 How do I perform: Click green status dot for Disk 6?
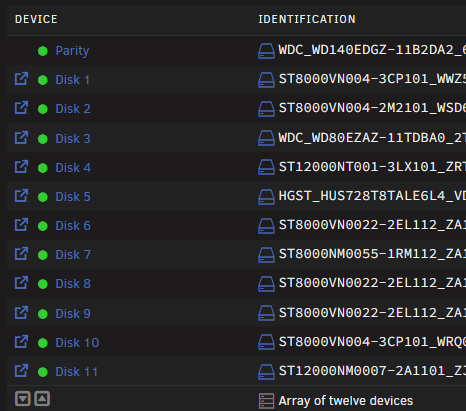[x=43, y=226]
